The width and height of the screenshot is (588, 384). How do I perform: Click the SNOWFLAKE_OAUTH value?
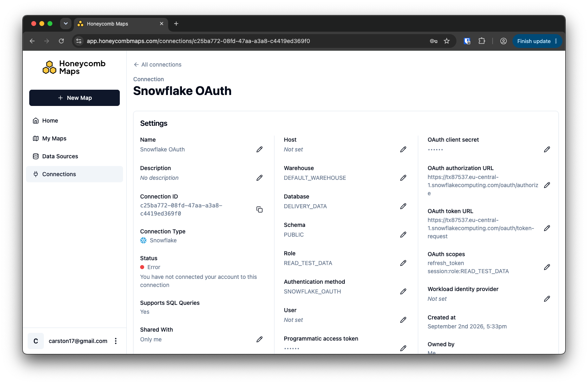pyautogui.click(x=313, y=291)
